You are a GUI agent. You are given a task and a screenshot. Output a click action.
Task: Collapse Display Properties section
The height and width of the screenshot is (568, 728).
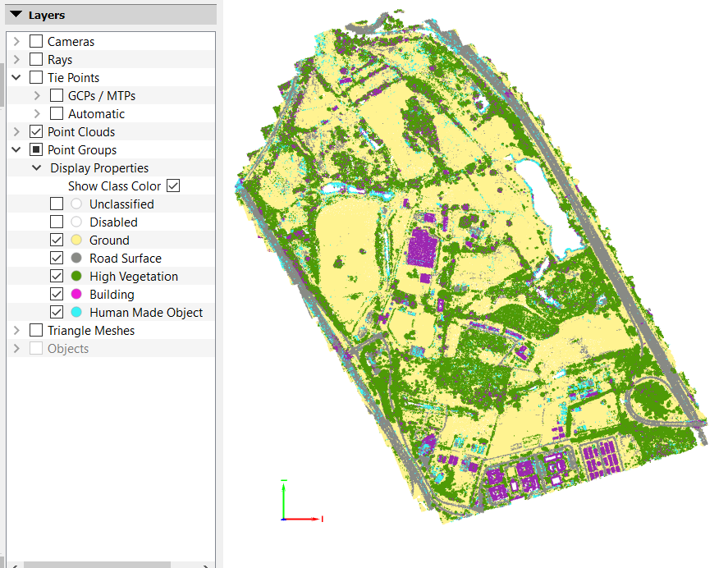37,168
